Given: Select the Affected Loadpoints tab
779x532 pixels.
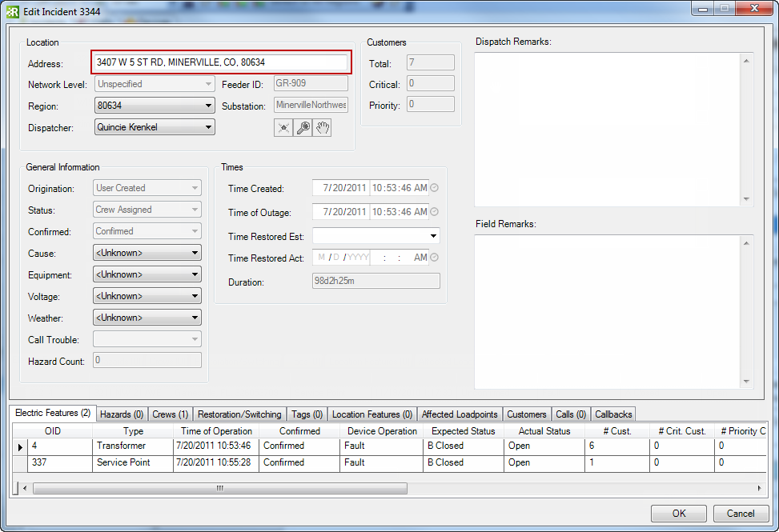Looking at the screenshot, I should click(459, 414).
